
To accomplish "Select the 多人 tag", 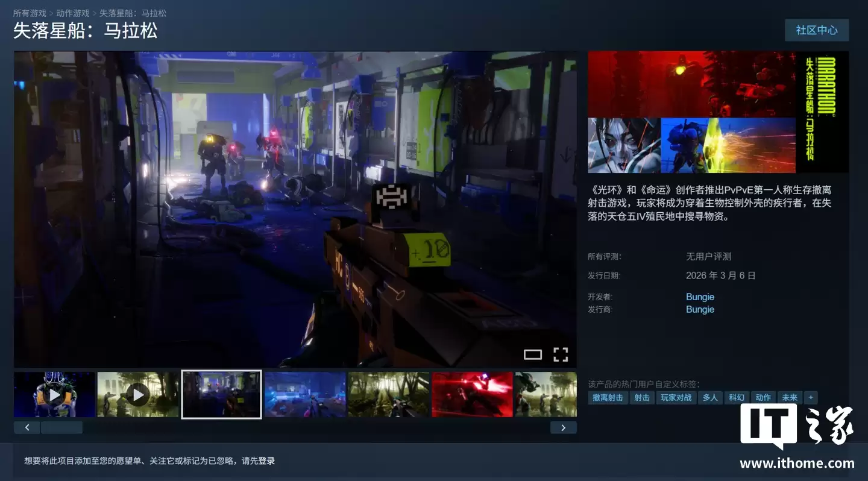I will point(710,398).
